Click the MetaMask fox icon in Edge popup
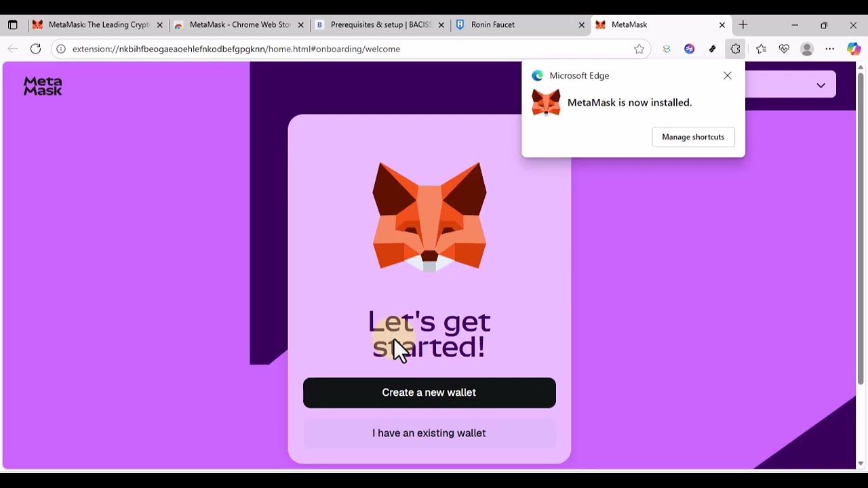Viewport: 868px width, 488px height. [546, 103]
